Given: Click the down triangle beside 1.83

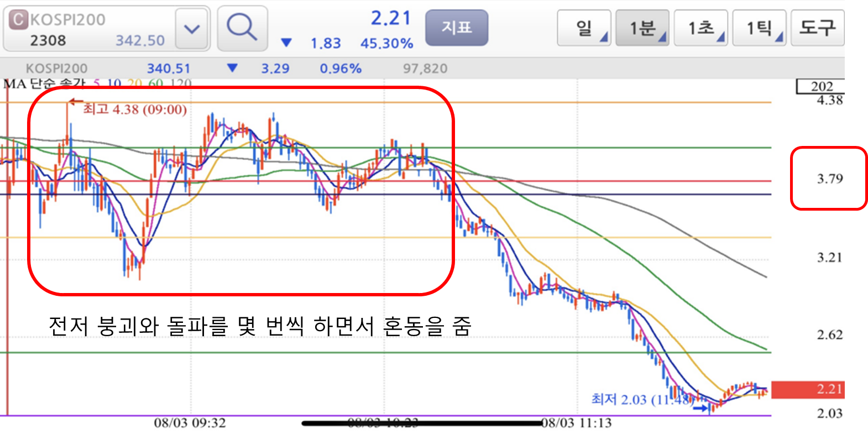Looking at the screenshot, I should 286,43.
